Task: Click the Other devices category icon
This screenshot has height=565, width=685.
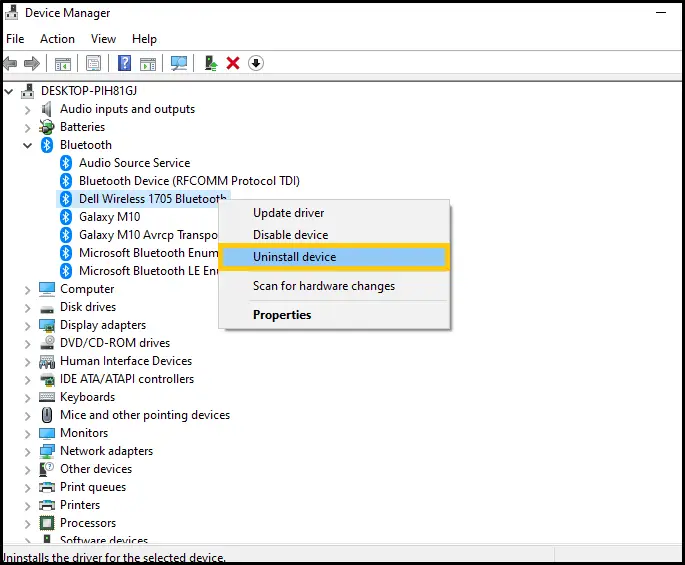Action: [47, 469]
